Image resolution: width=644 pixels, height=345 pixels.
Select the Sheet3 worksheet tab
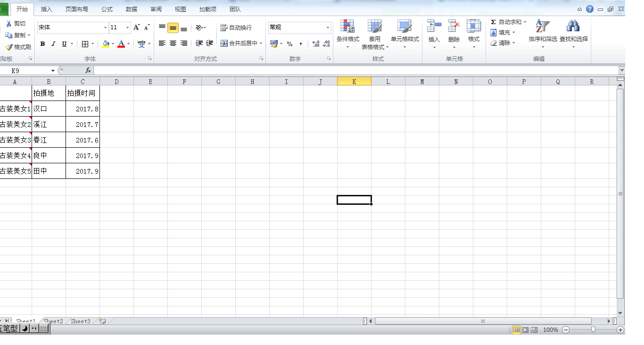pyautogui.click(x=81, y=321)
